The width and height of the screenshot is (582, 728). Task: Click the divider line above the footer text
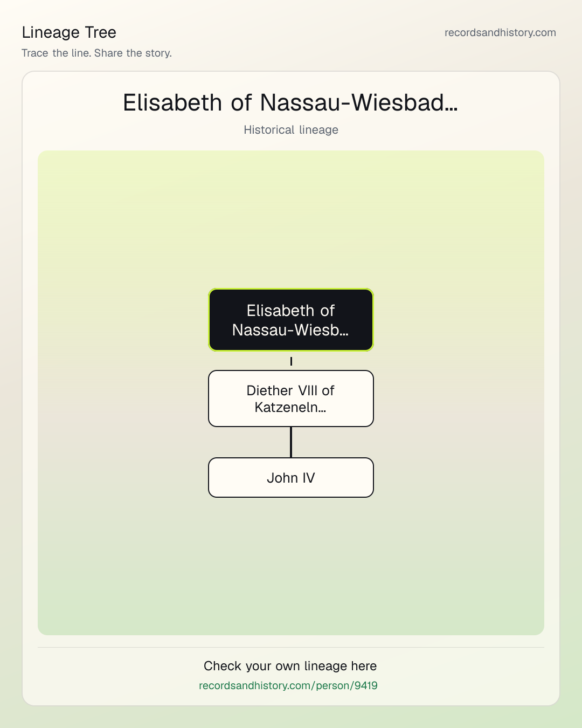click(291, 647)
